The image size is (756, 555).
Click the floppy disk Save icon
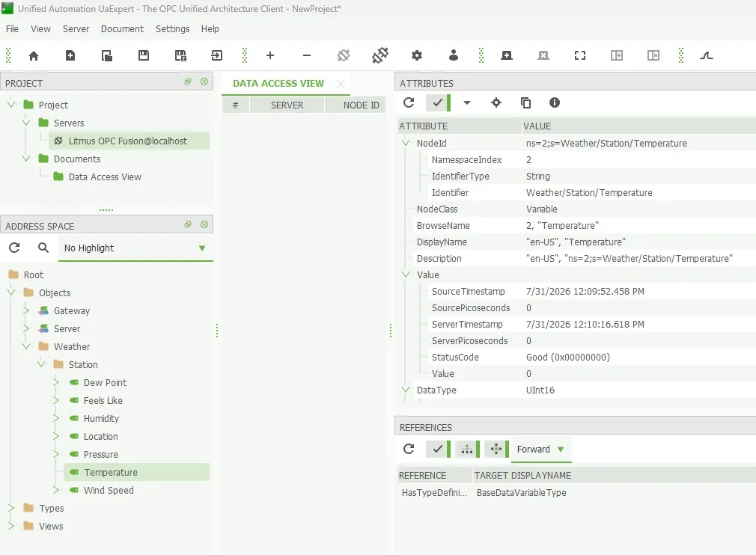coord(144,56)
